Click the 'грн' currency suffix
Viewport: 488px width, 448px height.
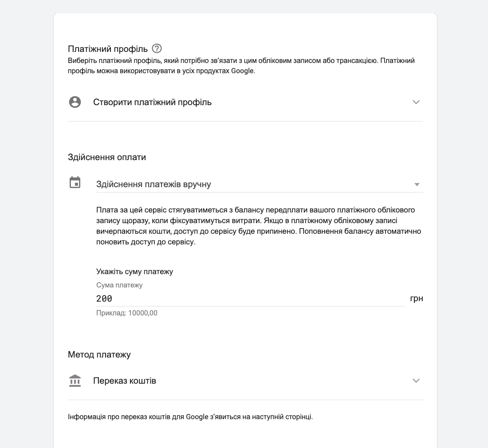click(x=416, y=299)
